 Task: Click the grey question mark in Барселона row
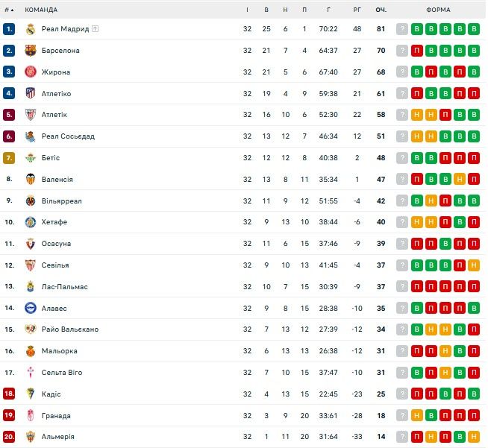pos(403,51)
